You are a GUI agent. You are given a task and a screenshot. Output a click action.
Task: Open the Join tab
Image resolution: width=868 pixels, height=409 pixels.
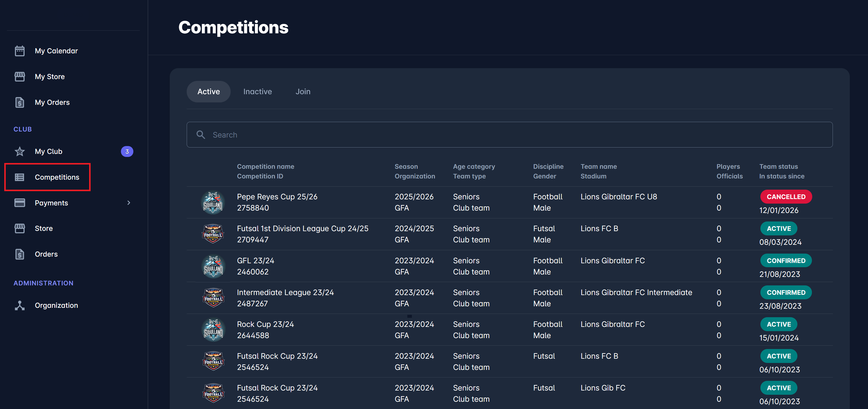302,91
